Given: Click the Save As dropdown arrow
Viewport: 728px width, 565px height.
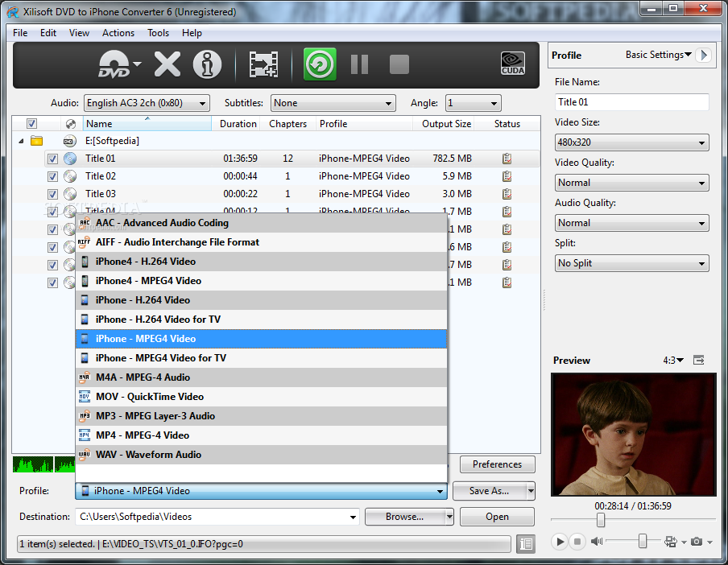Looking at the screenshot, I should tap(531, 491).
